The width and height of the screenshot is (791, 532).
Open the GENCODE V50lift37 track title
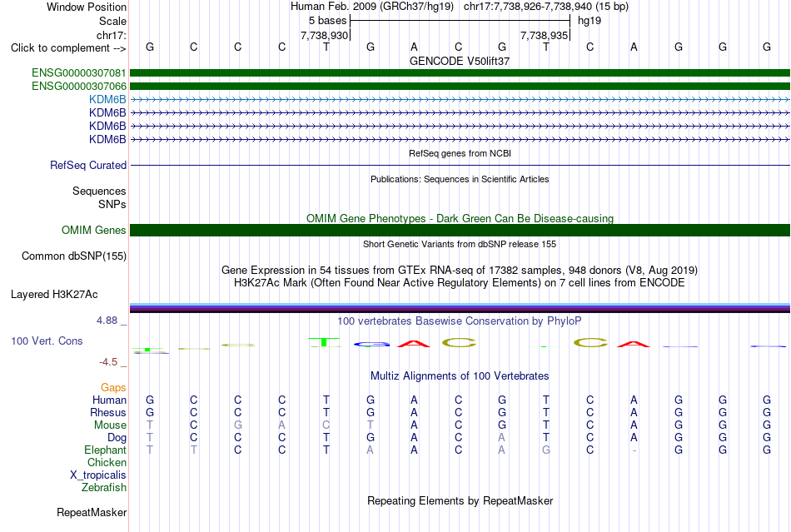(460, 61)
